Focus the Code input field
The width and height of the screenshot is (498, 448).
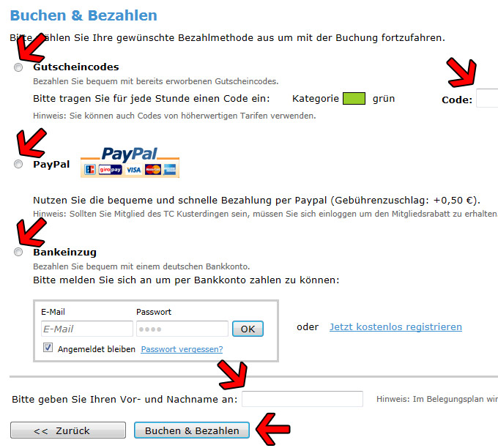click(x=487, y=98)
